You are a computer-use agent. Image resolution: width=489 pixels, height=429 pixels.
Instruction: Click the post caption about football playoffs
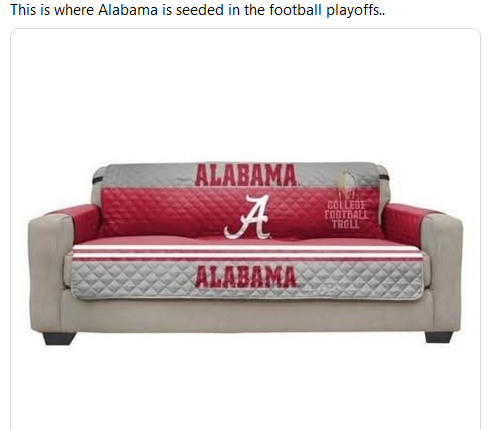(198, 10)
